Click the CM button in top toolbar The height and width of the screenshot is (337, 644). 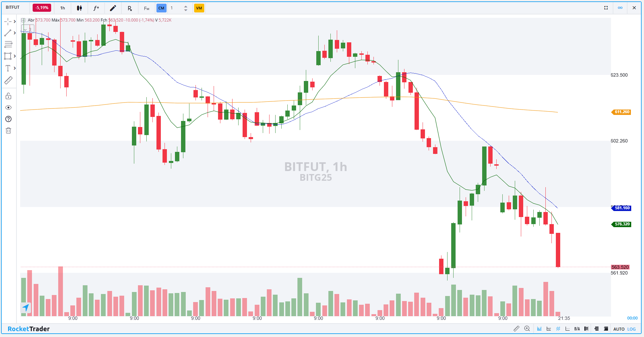[x=162, y=8]
